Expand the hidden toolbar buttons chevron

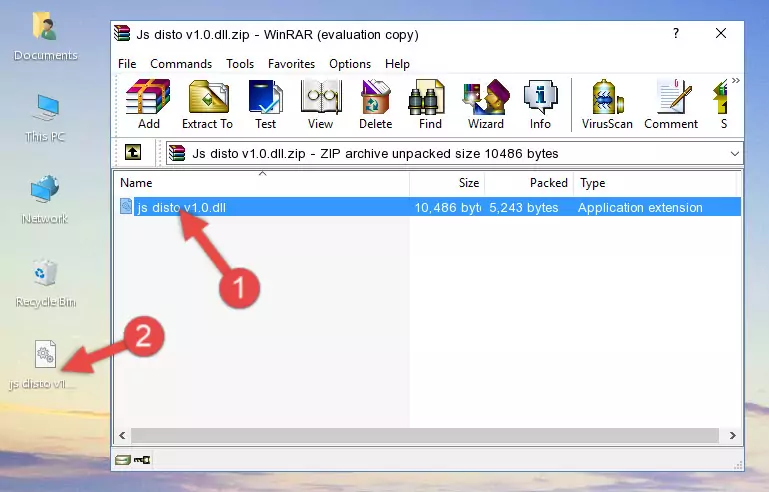coord(736,80)
